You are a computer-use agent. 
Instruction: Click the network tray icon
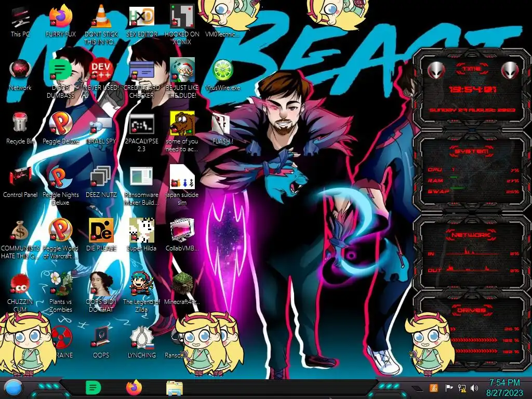pos(462,388)
